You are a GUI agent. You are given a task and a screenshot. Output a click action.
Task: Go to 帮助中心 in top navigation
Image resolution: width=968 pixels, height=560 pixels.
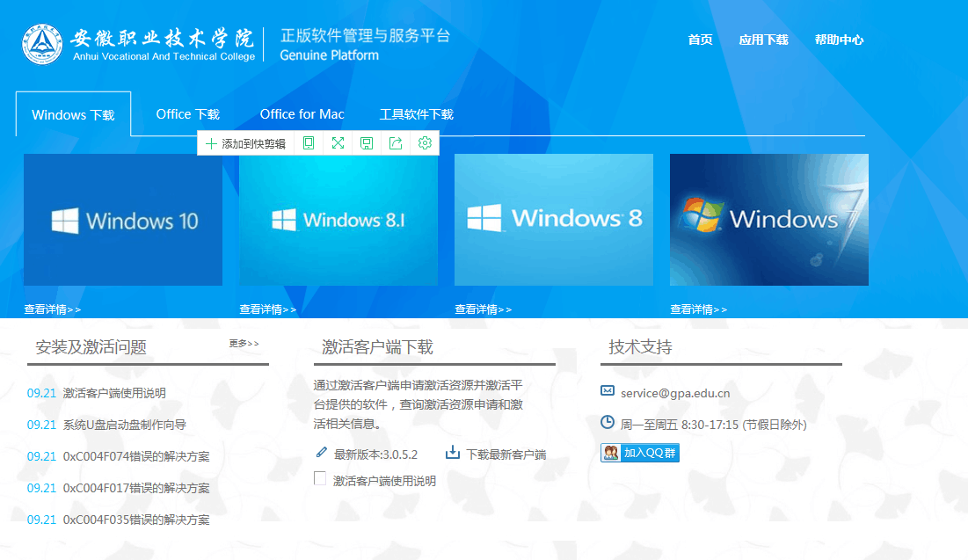[839, 40]
